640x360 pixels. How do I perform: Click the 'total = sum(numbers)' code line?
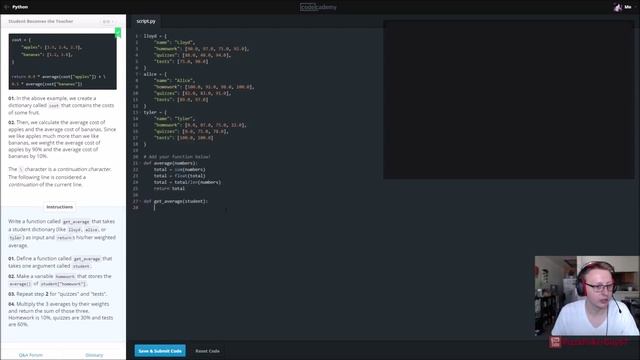pos(180,169)
